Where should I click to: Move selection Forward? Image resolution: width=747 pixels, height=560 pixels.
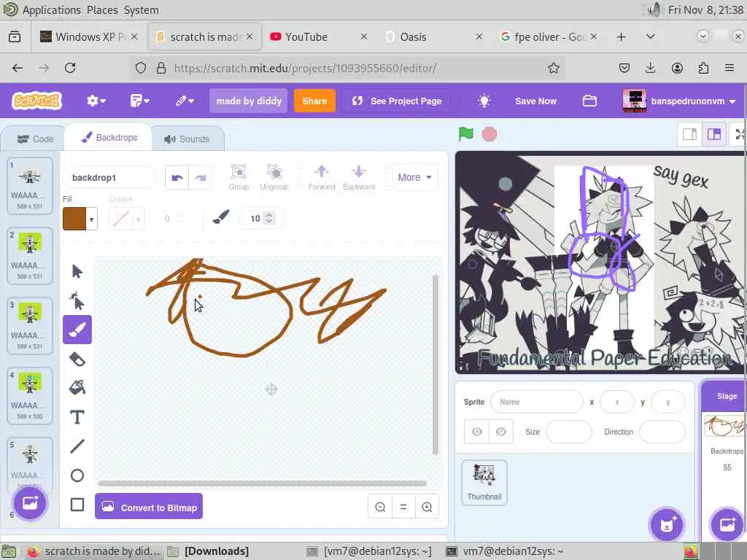click(x=322, y=177)
